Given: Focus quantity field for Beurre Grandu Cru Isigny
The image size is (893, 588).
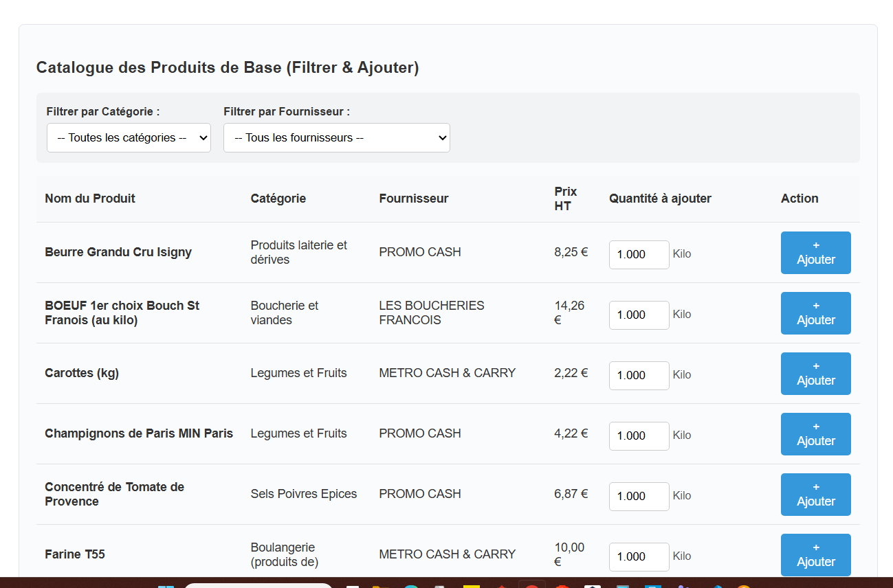Looking at the screenshot, I should point(639,254).
